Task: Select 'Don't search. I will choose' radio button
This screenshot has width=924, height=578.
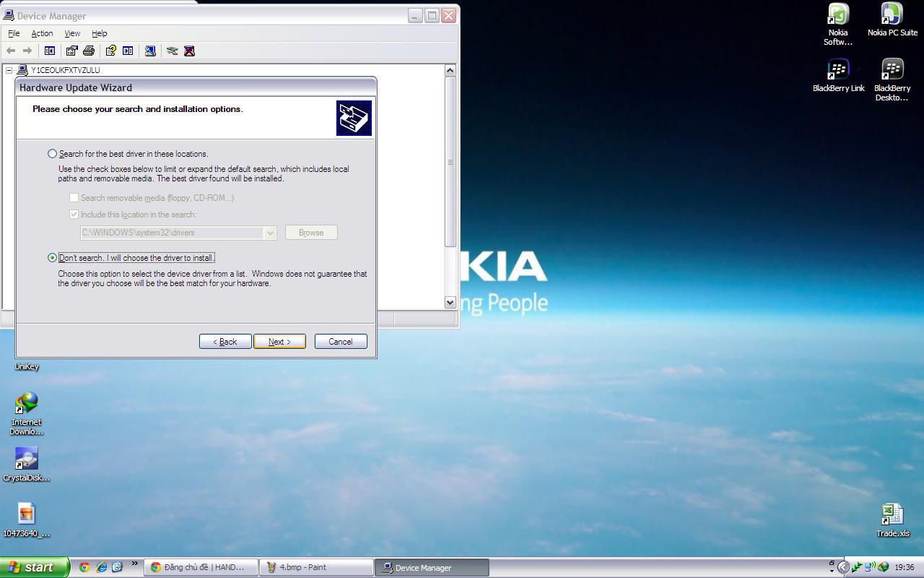Action: click(x=52, y=258)
